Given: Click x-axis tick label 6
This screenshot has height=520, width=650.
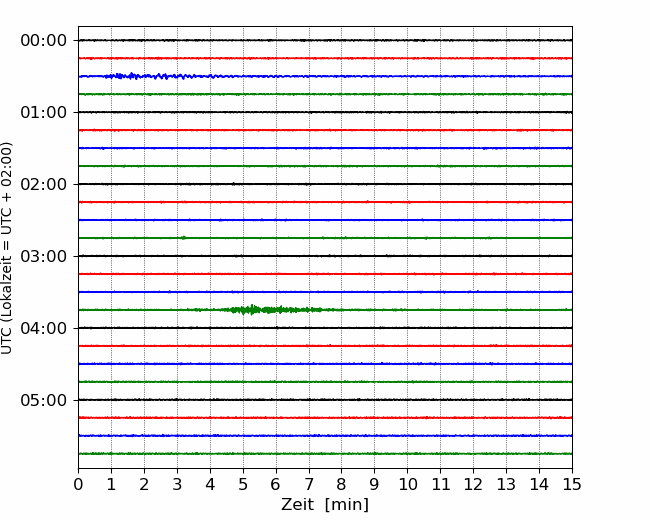Looking at the screenshot, I should tap(276, 484).
